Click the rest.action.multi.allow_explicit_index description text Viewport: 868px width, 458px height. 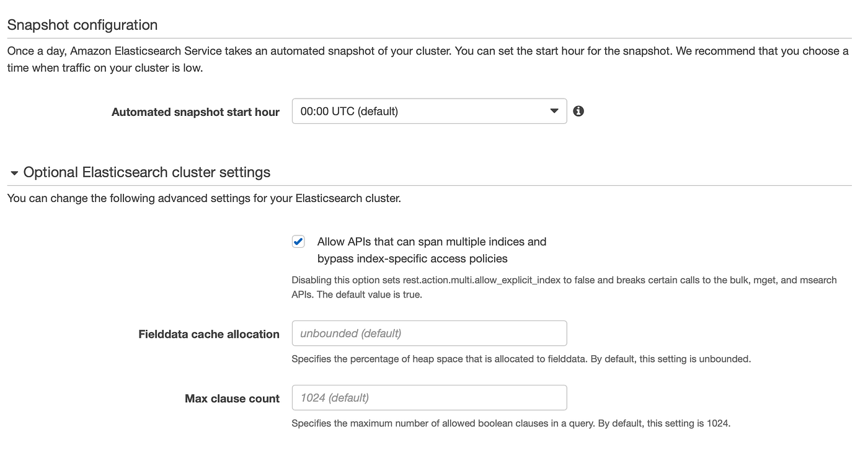pyautogui.click(x=558, y=280)
